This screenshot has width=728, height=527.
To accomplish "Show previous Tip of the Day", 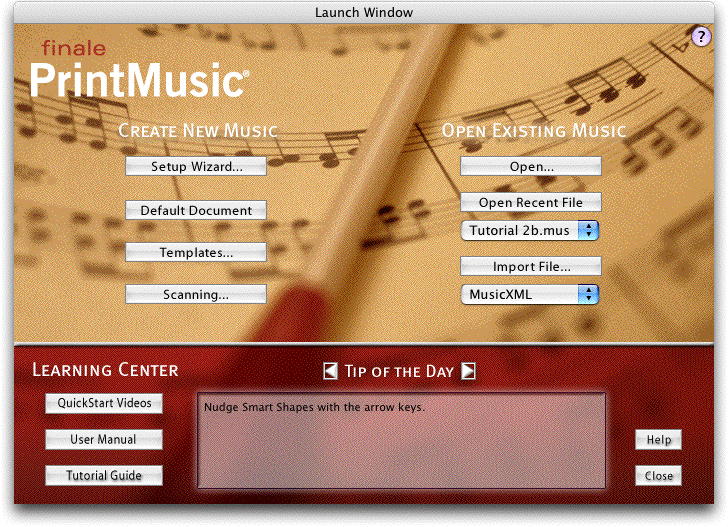I will [330, 371].
